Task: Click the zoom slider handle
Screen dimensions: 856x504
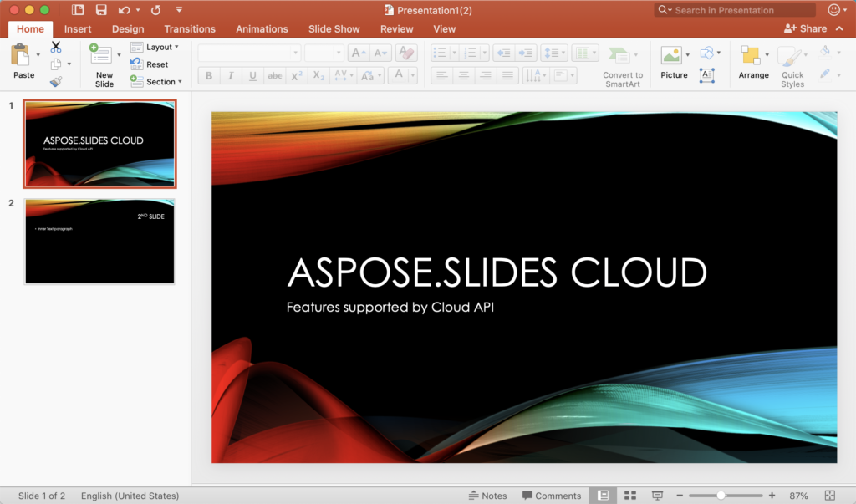Action: [721, 496]
